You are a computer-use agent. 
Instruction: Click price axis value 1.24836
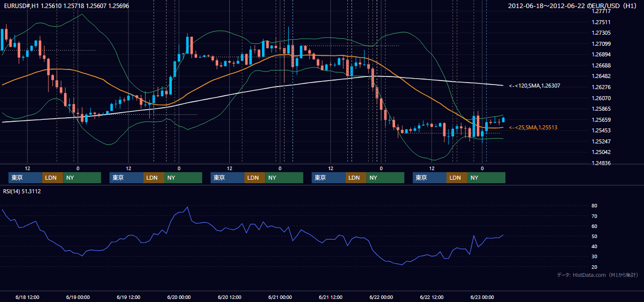click(x=601, y=163)
